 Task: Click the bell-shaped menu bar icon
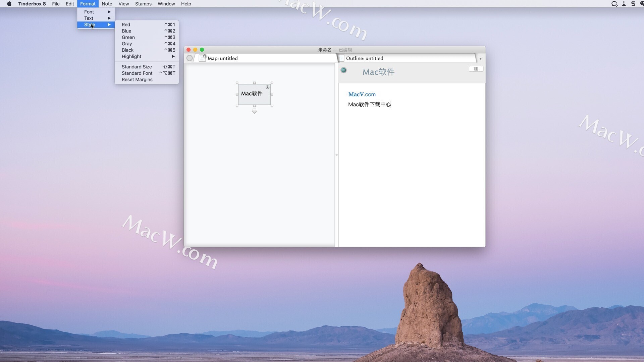pyautogui.click(x=624, y=4)
